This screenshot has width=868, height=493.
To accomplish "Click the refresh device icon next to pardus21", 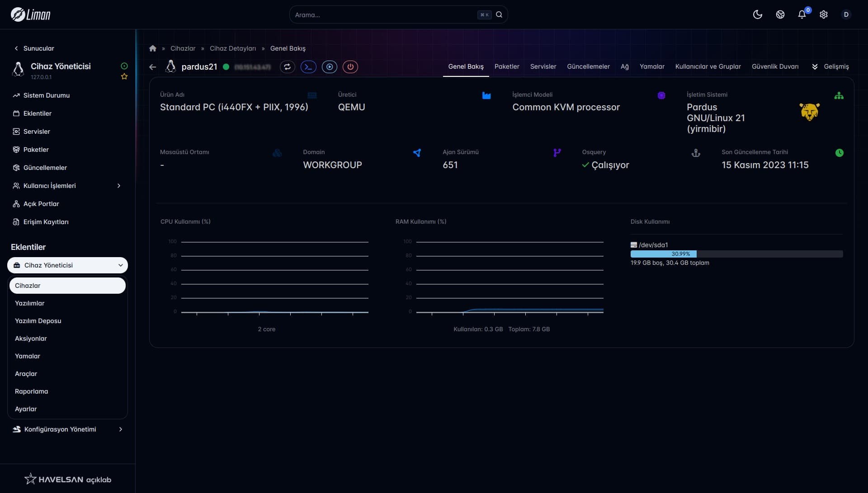I will 287,67.
